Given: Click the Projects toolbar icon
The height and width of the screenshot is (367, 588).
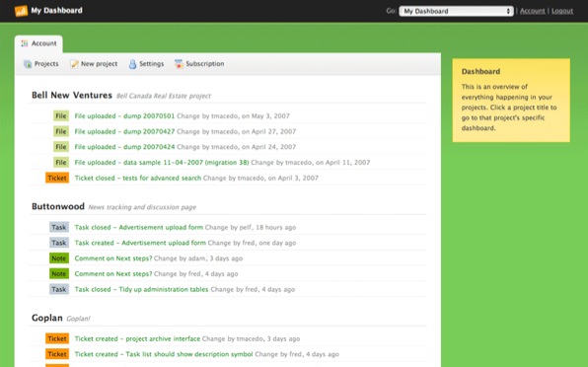Looking at the screenshot, I should click(28, 64).
